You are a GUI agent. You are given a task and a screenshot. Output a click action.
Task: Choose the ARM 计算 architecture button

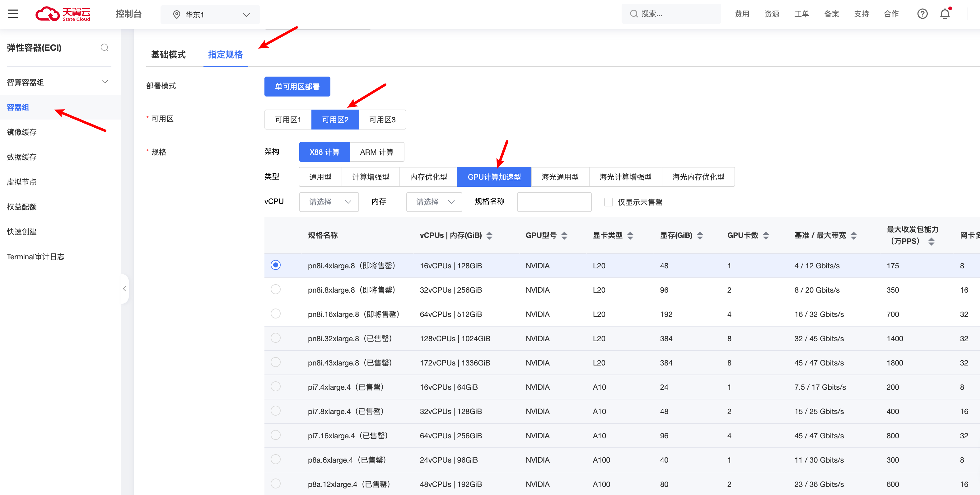(377, 152)
